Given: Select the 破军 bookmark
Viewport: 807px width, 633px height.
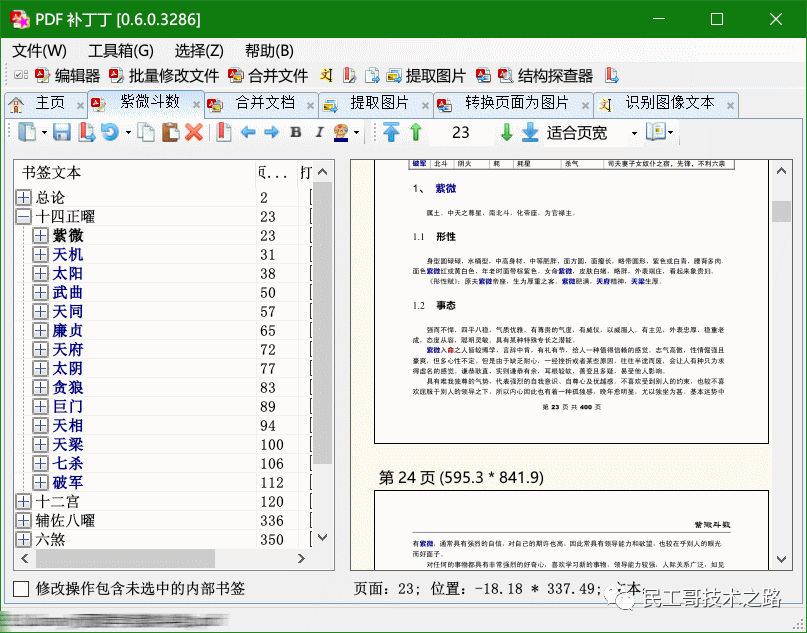Looking at the screenshot, I should pos(67,483).
